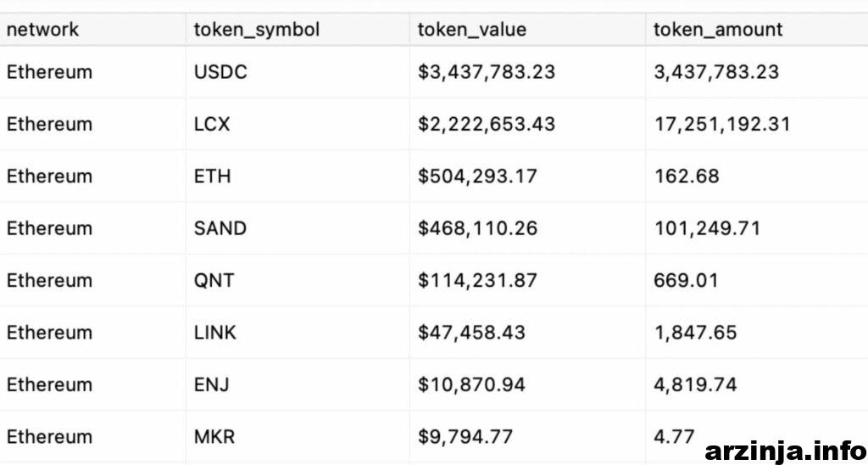The height and width of the screenshot is (465, 868).
Task: Click the network column header
Action: click(x=92, y=30)
